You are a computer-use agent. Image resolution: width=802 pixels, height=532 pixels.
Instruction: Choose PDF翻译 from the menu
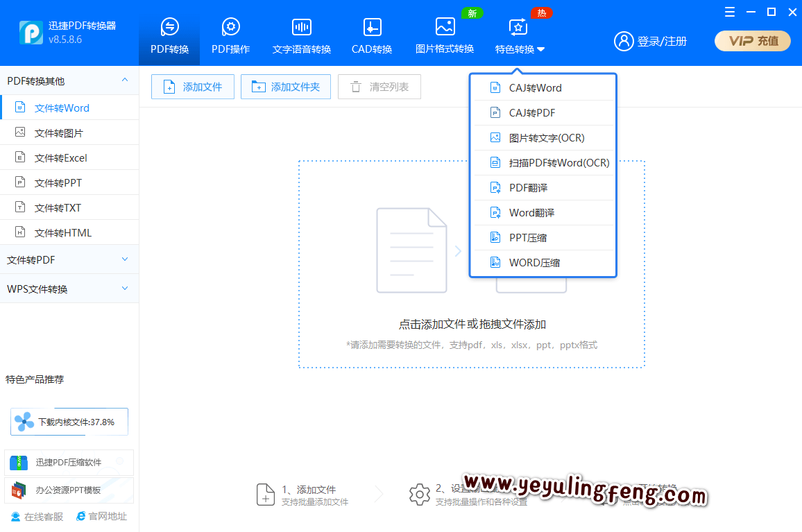coord(543,188)
